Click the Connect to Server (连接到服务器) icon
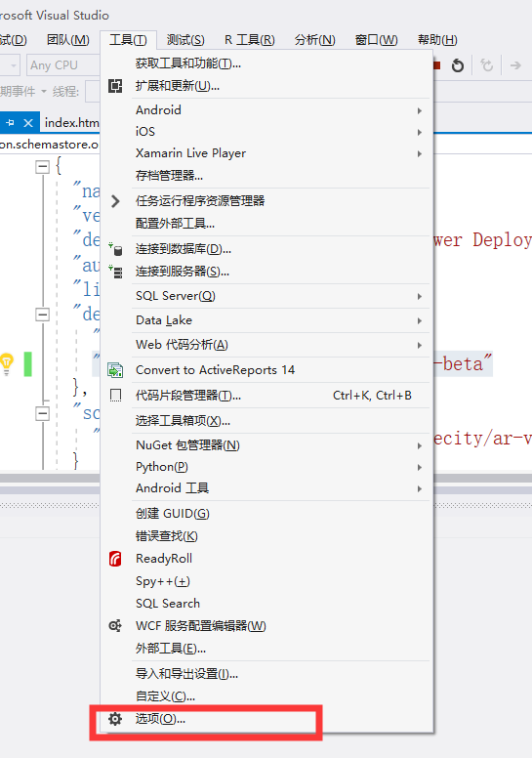The image size is (532, 758). click(115, 272)
